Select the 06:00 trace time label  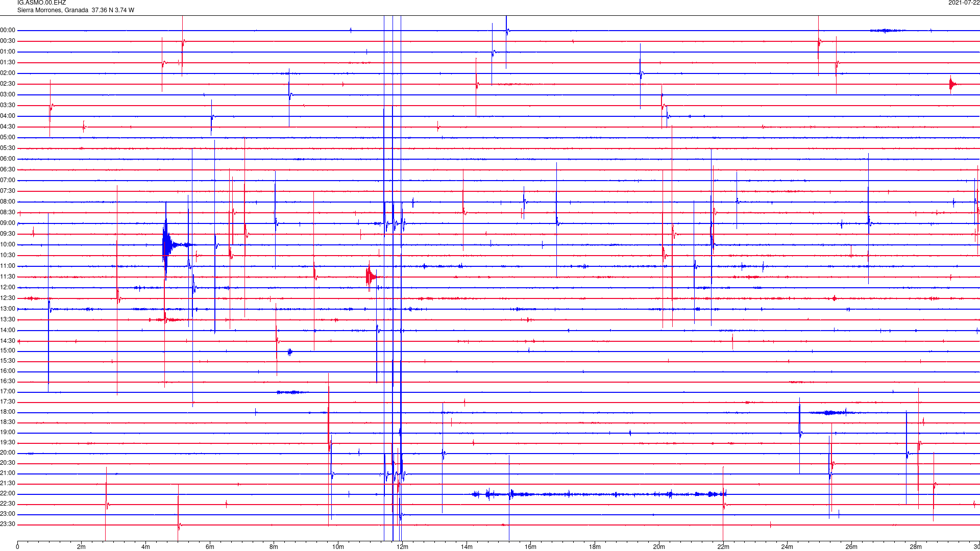8,159
